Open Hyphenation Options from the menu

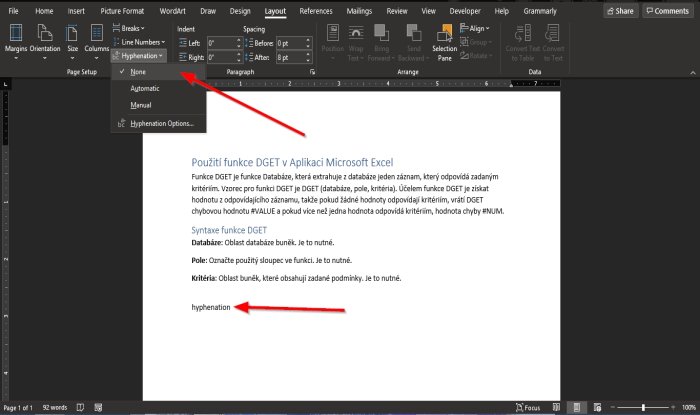point(161,123)
